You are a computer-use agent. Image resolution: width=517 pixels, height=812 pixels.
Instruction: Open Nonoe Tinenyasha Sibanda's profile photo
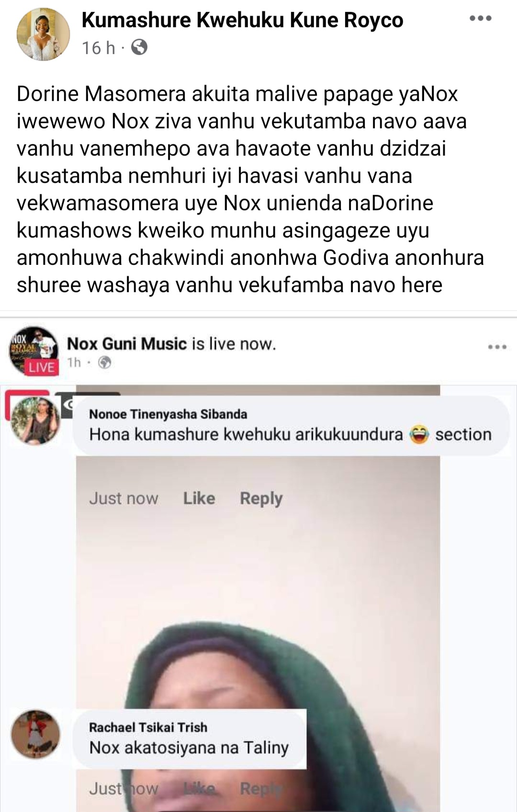tap(35, 421)
